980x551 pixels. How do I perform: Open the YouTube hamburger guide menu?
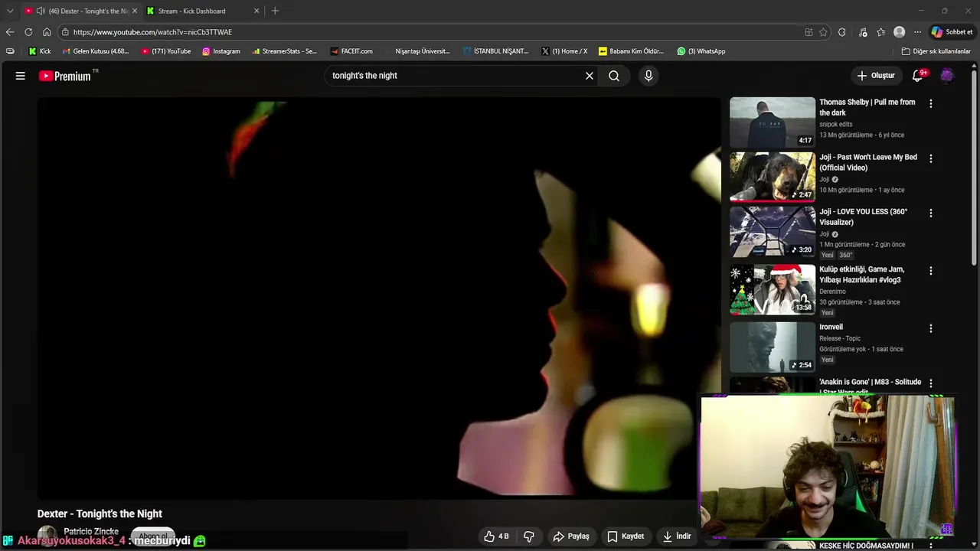click(21, 76)
